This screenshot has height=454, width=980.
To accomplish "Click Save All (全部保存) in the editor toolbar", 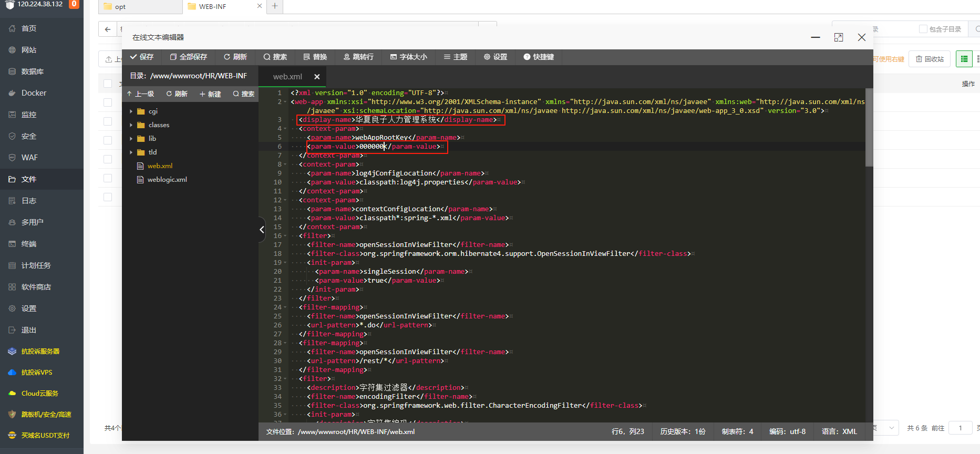I will (x=188, y=57).
